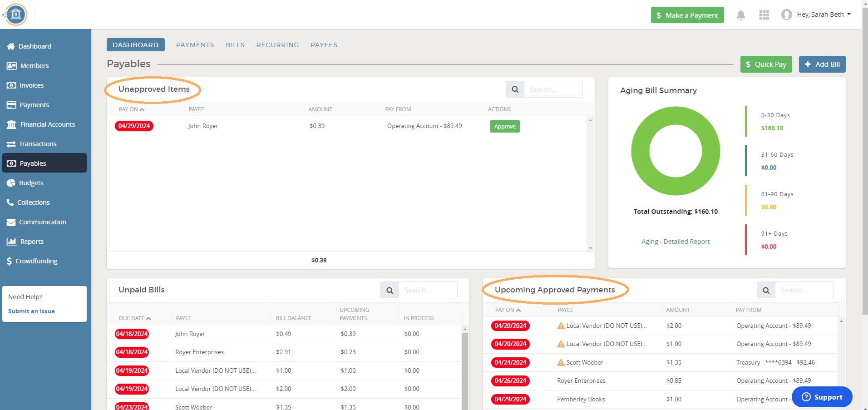868x410 pixels.
Task: Open the Aging Detailed Report
Action: (x=676, y=241)
